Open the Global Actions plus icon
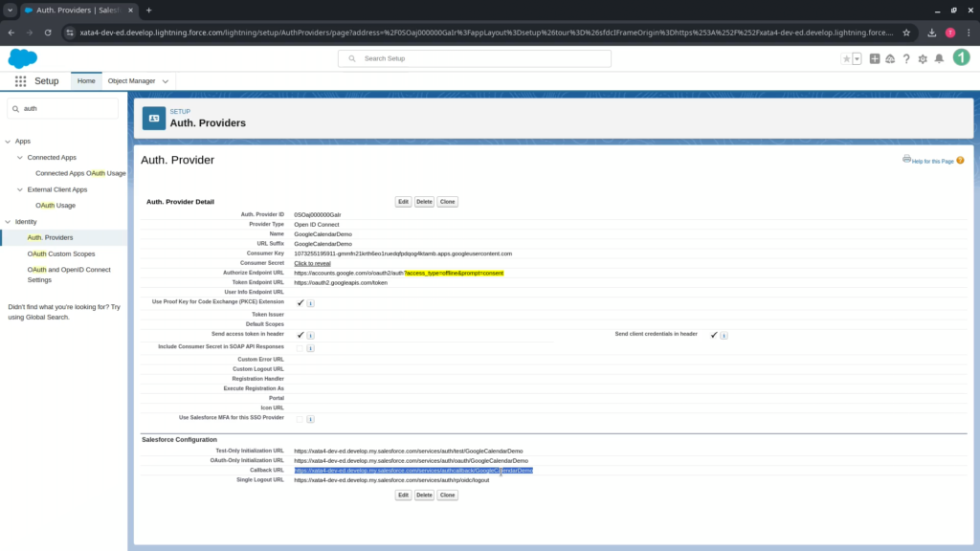This screenshot has height=551, width=980. click(x=875, y=58)
